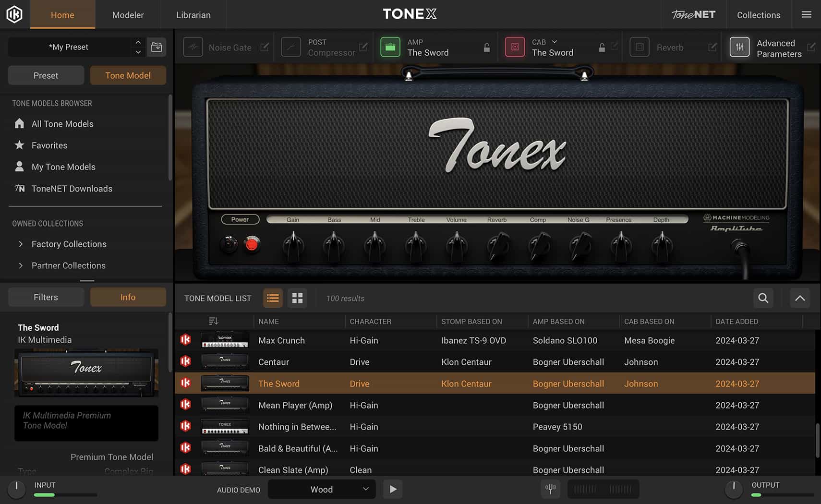821x504 pixels.
Task: Toggle the AMP The Sword module
Action: [390, 47]
